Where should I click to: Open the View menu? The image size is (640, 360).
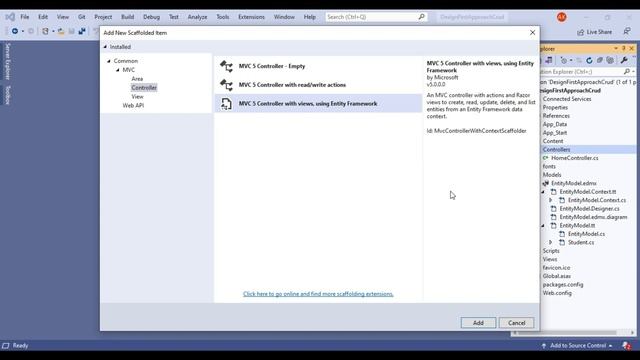coord(62,17)
